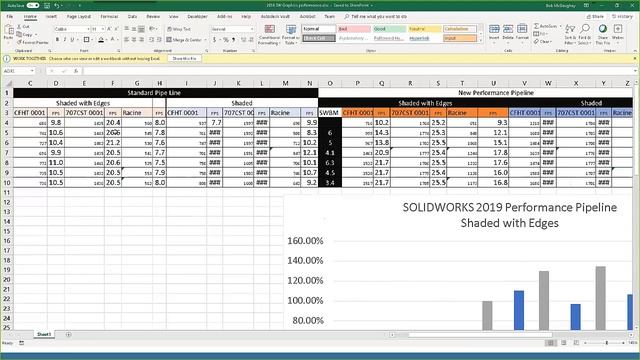Click the AutoSum sigma icon
The width and height of the screenshot is (640, 360).
536,26
